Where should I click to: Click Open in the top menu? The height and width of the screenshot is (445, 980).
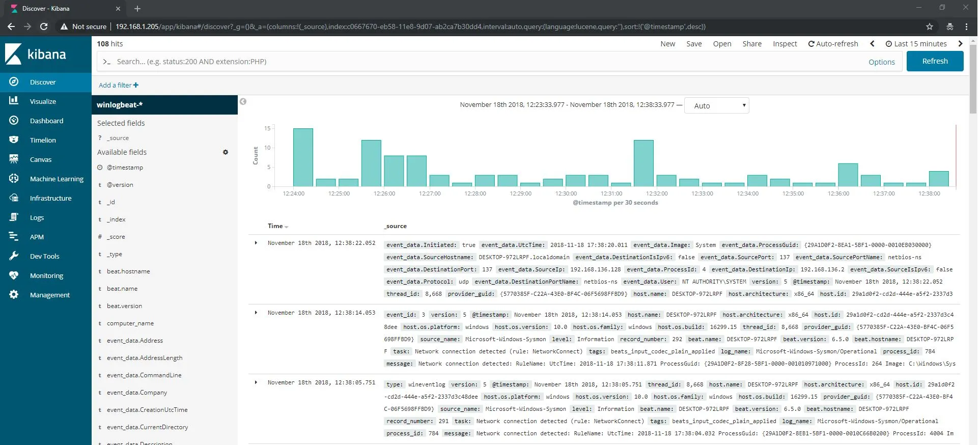(x=722, y=44)
